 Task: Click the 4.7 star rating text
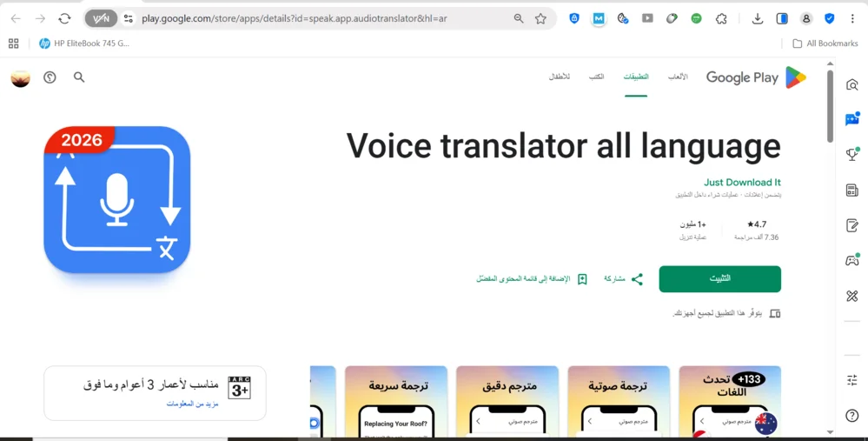[x=757, y=224]
